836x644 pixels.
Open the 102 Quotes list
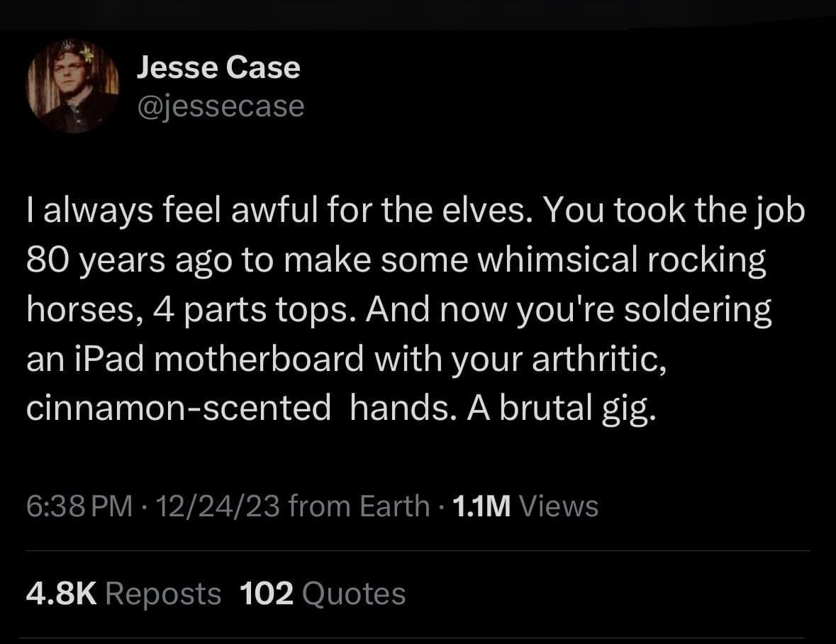[323, 593]
